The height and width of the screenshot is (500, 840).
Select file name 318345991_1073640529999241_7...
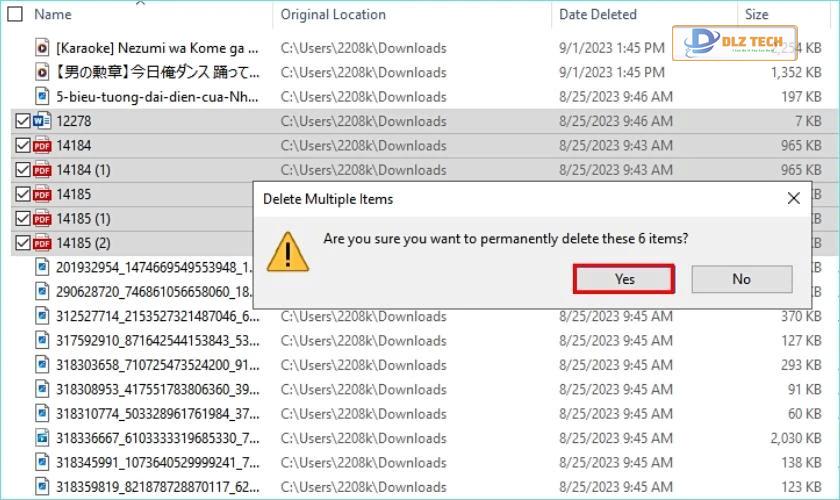click(x=158, y=462)
